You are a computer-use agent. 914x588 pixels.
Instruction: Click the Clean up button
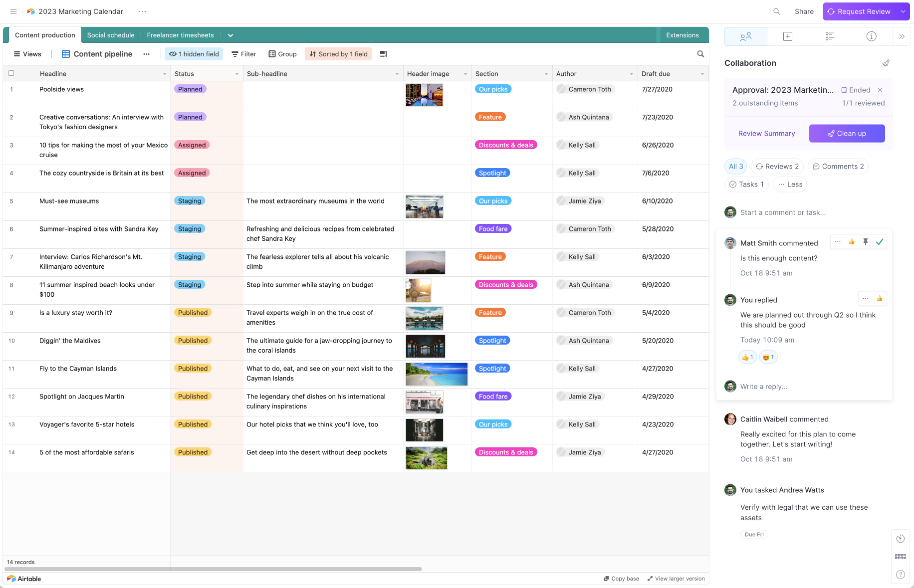click(847, 134)
